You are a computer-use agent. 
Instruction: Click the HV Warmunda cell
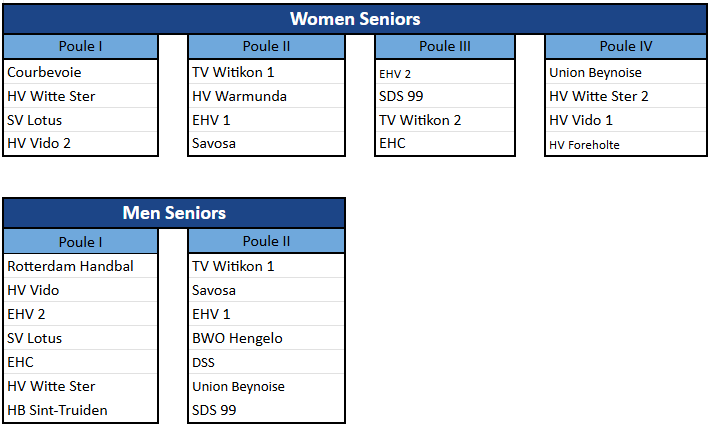coord(266,96)
